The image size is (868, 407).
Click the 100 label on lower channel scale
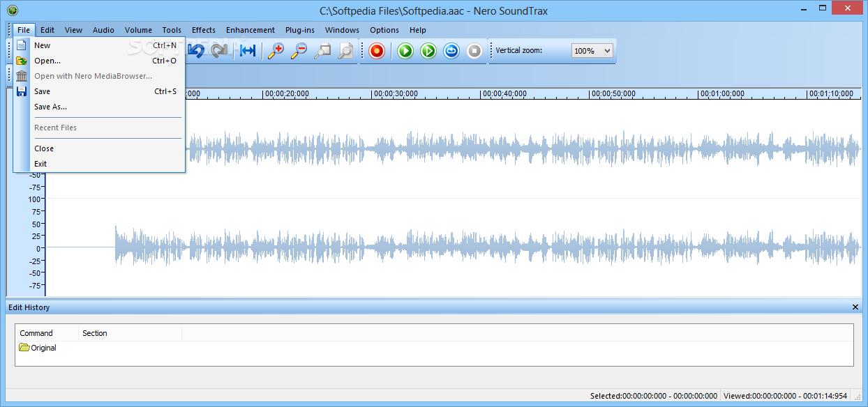[x=35, y=199]
